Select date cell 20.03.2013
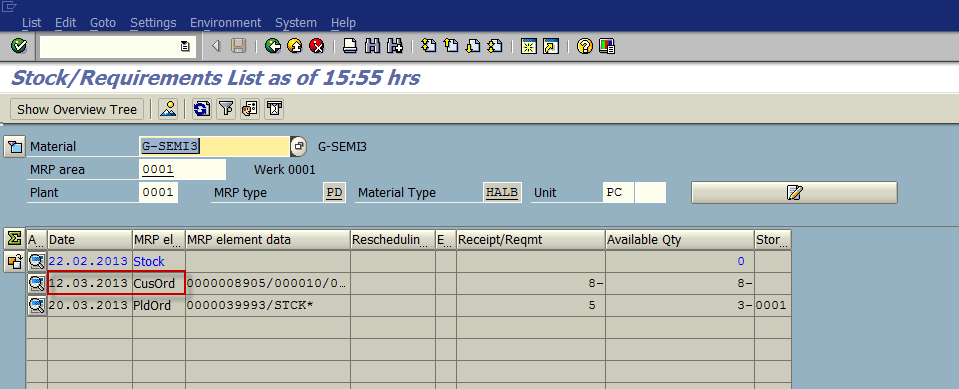 coord(90,305)
